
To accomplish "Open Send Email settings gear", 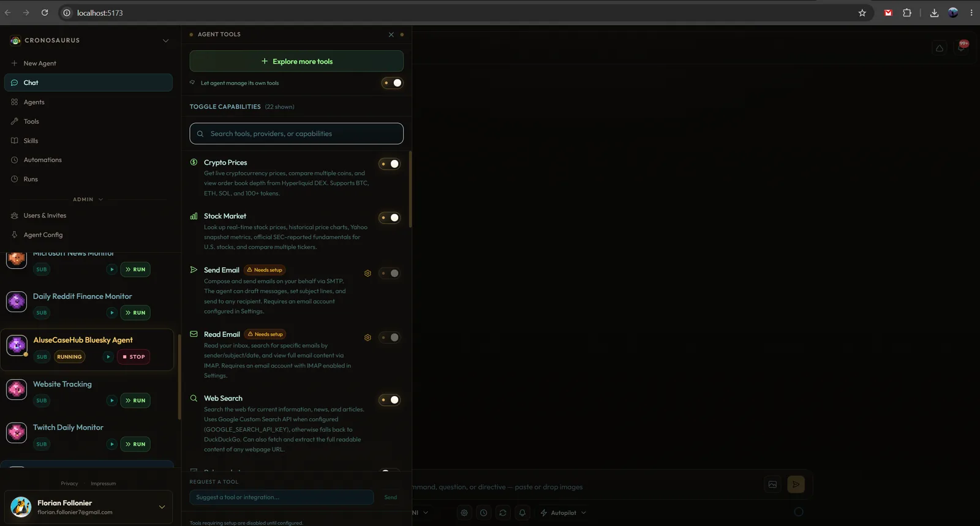I will 367,274.
